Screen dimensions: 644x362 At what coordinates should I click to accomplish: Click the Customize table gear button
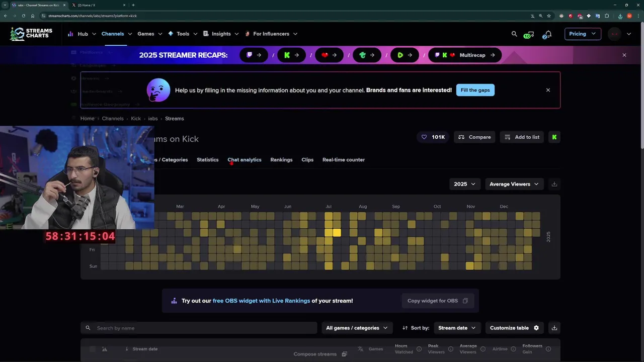tap(514, 328)
